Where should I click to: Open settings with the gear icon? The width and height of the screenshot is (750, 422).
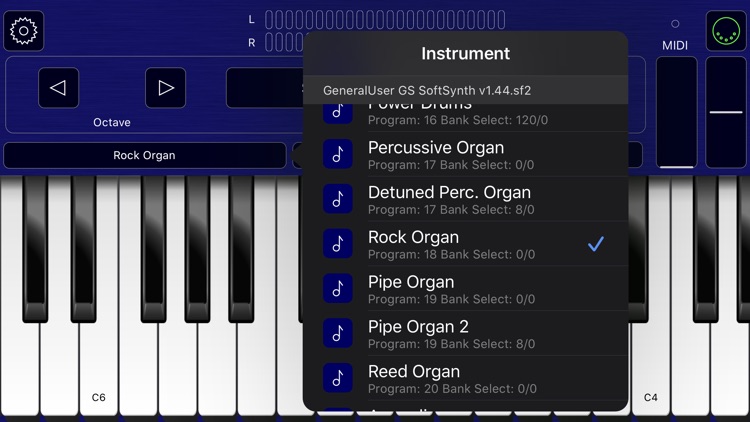[23, 31]
